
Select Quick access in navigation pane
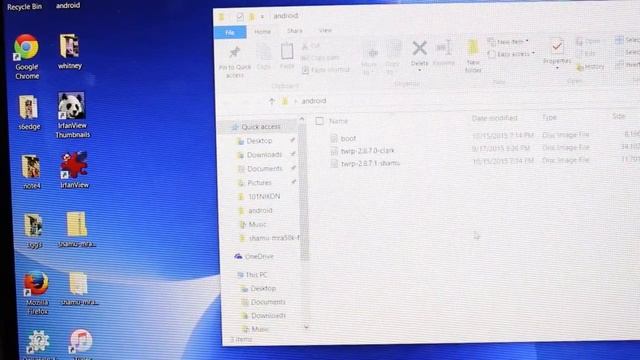click(x=256, y=127)
